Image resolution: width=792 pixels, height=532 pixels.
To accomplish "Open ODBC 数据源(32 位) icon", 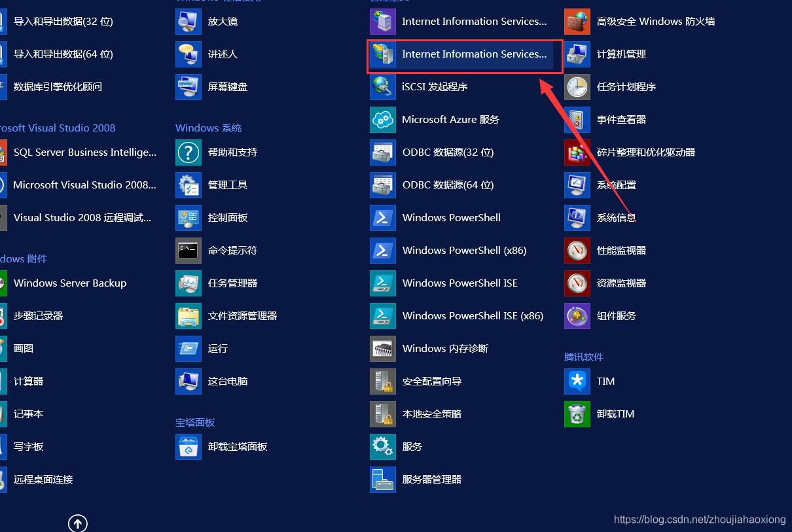I will click(x=383, y=152).
